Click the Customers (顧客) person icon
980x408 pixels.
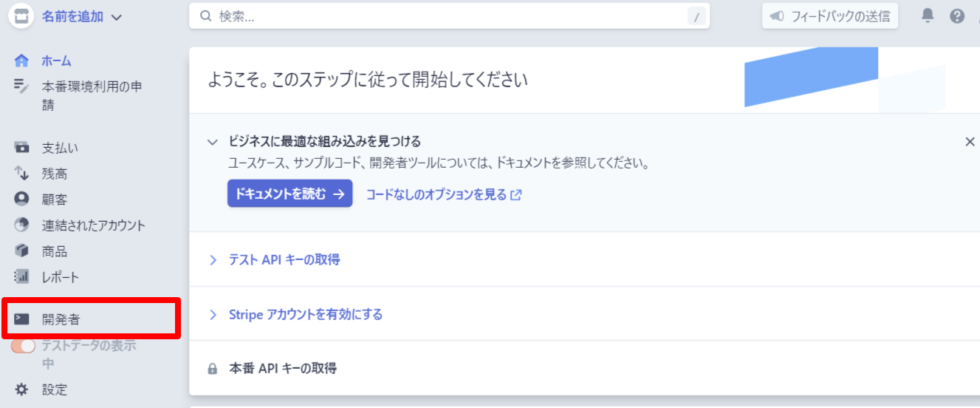pos(21,199)
